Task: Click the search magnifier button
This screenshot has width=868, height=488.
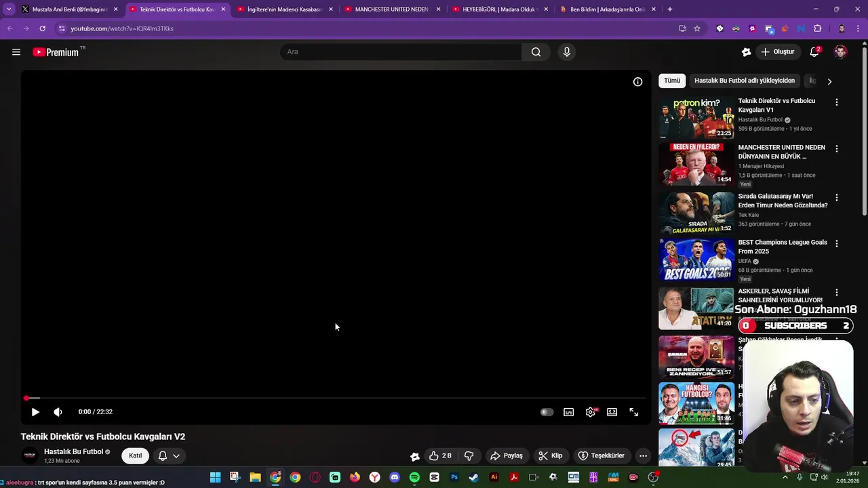Action: coord(536,52)
